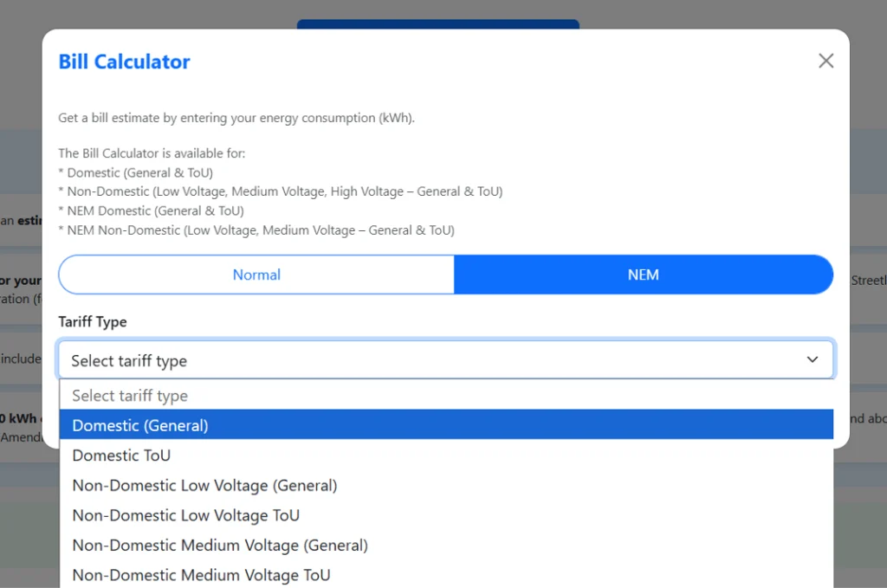Screen dimensions: 887x588
Task: Select Non-Domestic Low Voltage ToU
Action: point(185,515)
